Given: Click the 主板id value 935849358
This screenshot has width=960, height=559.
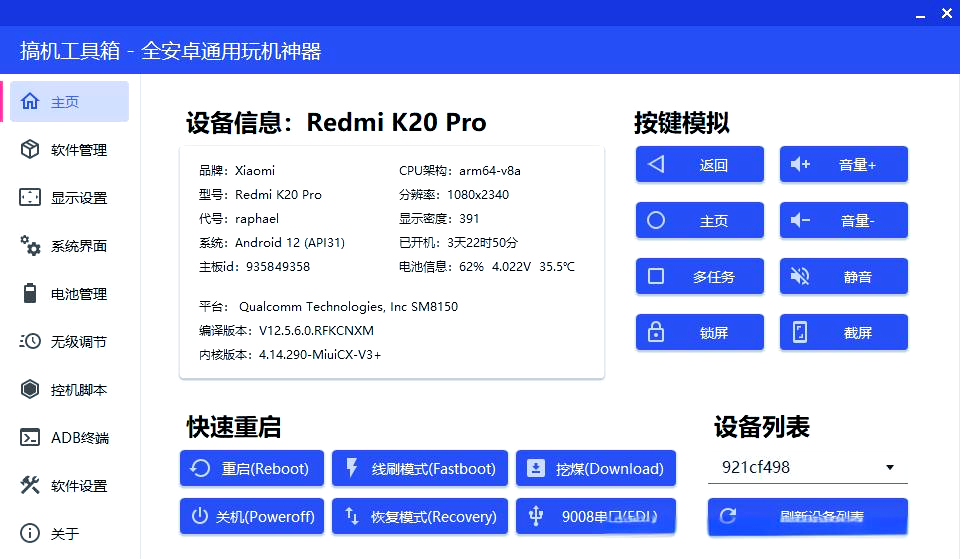Looking at the screenshot, I should click(x=278, y=266).
